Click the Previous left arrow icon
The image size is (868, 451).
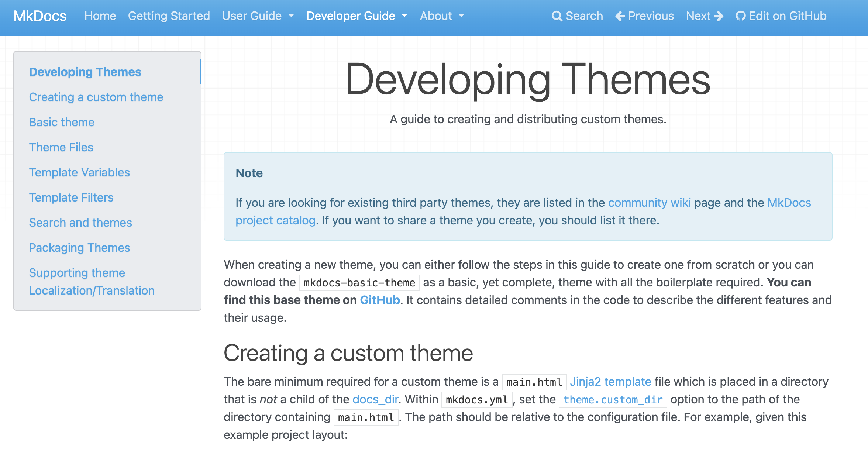620,16
